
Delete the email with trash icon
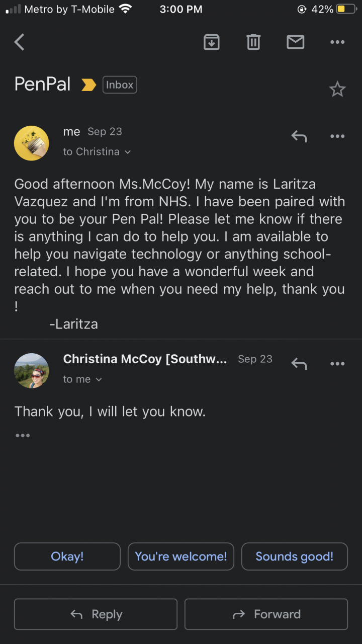pyautogui.click(x=253, y=42)
